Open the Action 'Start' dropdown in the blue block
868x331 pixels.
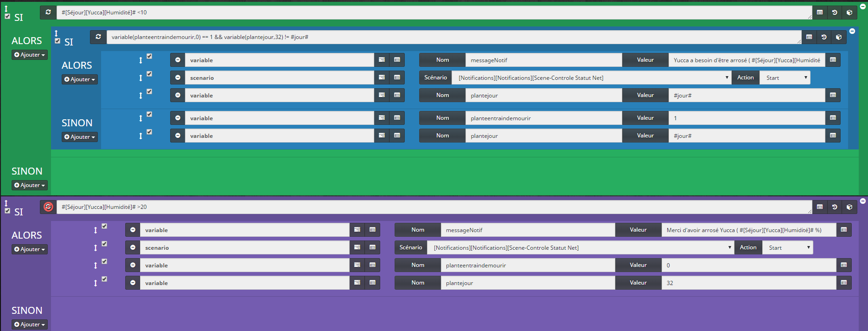click(785, 78)
